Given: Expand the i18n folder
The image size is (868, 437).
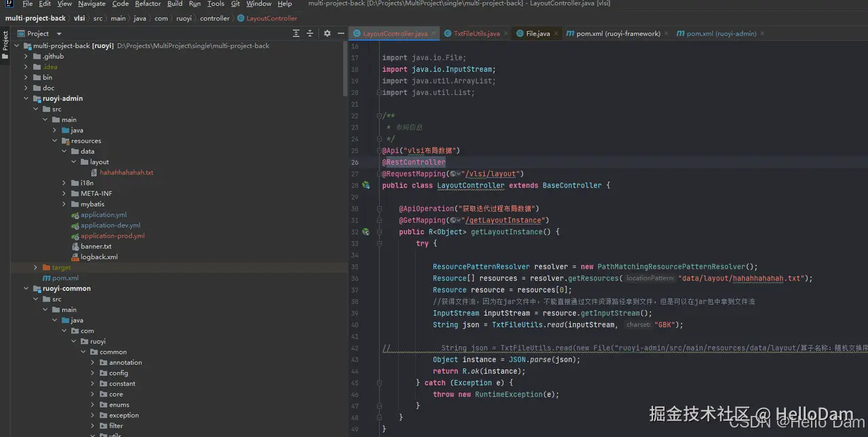Looking at the screenshot, I should [x=64, y=183].
